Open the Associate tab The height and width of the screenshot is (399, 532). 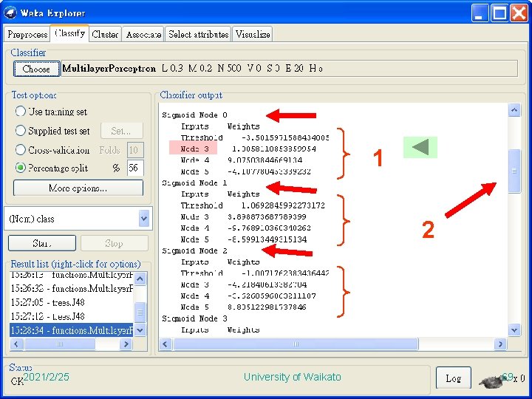pyautogui.click(x=143, y=34)
